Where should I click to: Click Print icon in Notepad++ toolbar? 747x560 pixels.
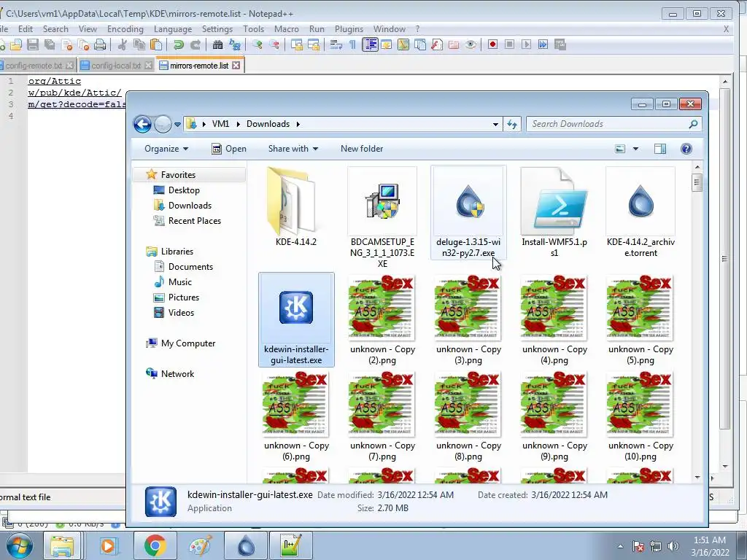[99, 44]
